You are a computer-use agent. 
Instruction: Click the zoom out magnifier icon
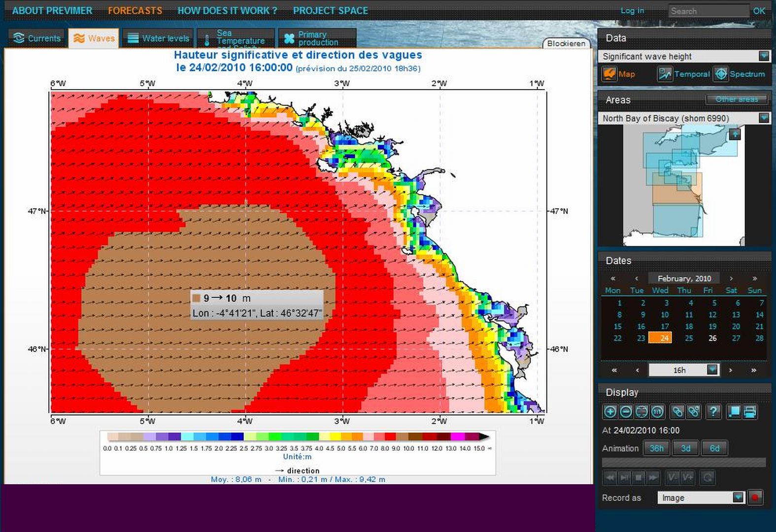626,412
